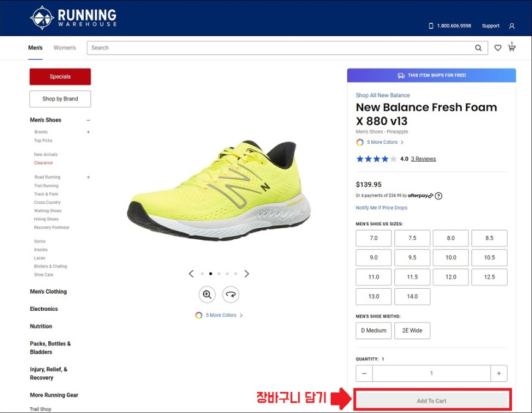Image resolution: width=532 pixels, height=413 pixels.
Task: Select the first image carousel dot
Action: (x=202, y=273)
